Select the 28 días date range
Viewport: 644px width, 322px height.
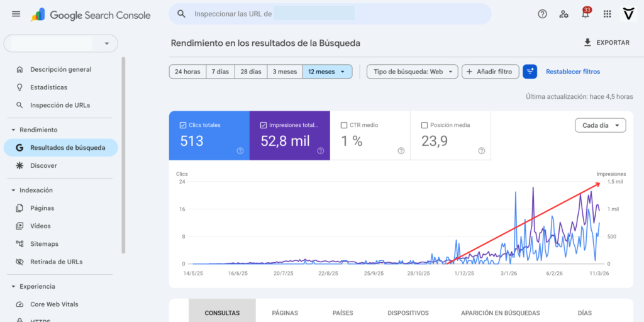tap(251, 72)
